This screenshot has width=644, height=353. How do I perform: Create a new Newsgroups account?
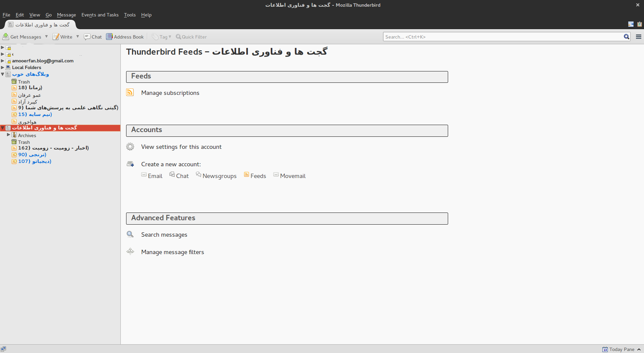coord(216,176)
